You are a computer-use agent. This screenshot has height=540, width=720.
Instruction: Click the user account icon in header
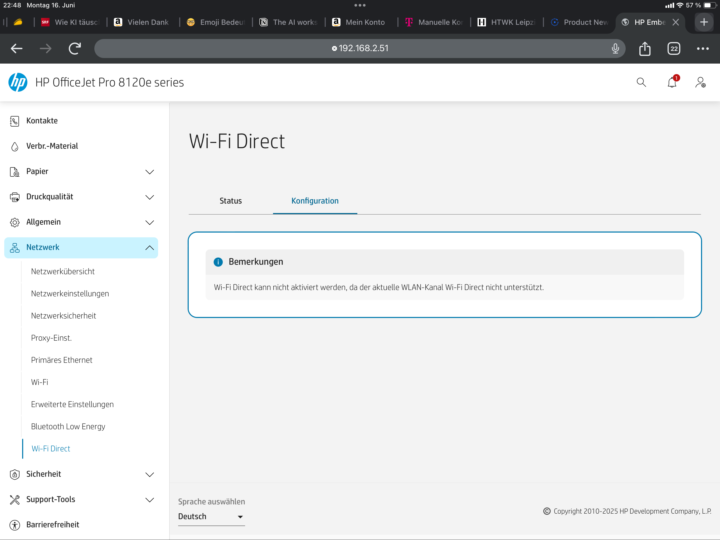(x=701, y=82)
